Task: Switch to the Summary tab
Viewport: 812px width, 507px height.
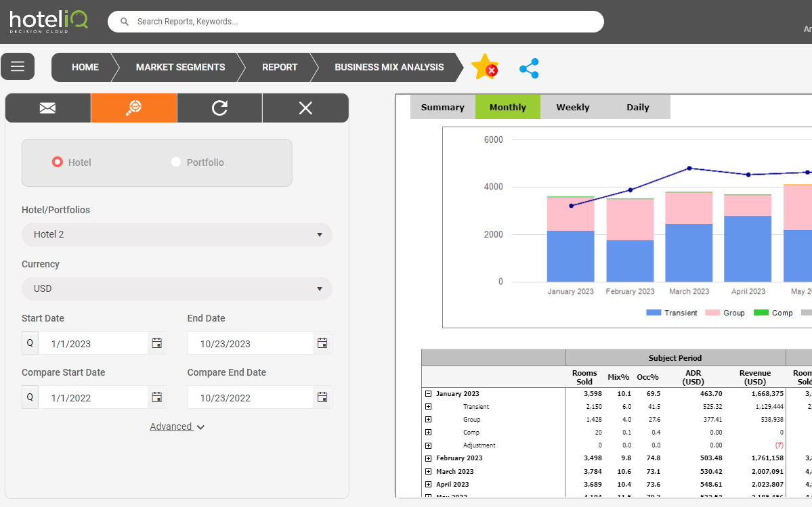Action: click(442, 107)
